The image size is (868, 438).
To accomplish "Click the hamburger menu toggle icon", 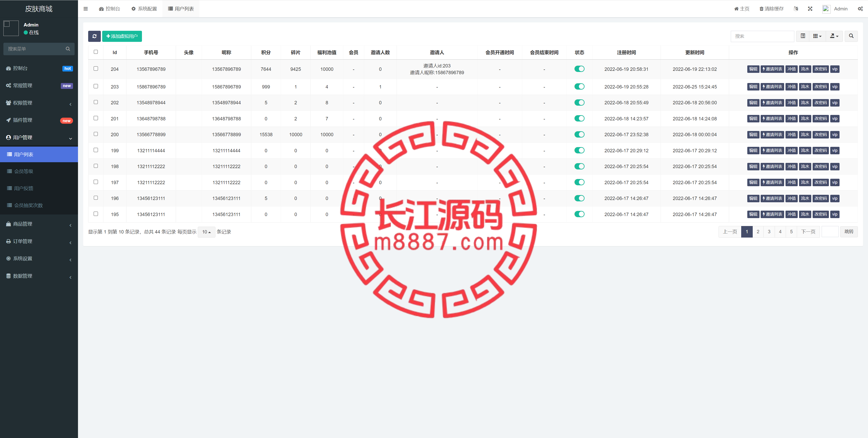I will tap(86, 9).
